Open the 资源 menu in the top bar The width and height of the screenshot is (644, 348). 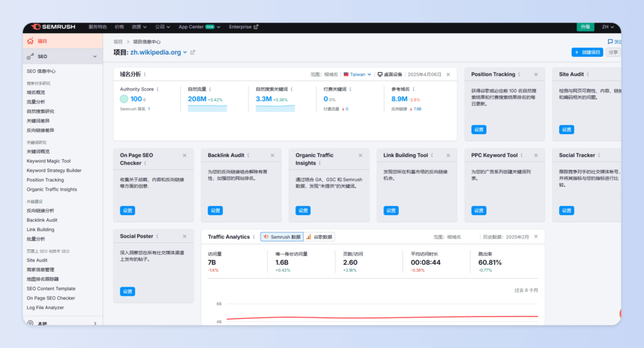tap(138, 27)
